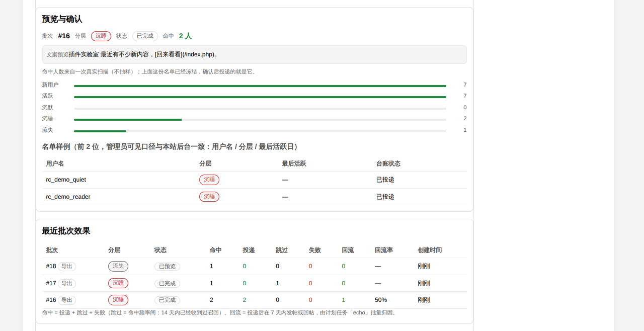Screen dimensions: 644x331
Task: Click the 活跃 progress bar
Action: (x=260, y=97)
